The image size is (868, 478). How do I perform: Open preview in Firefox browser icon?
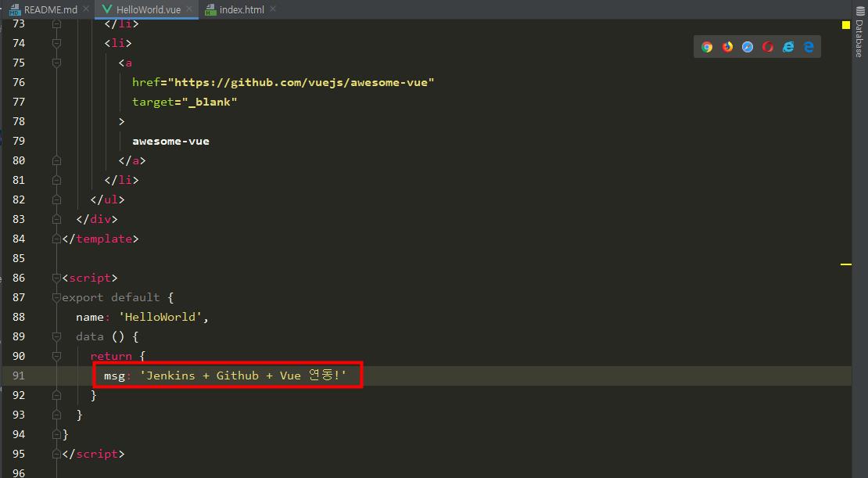(727, 47)
